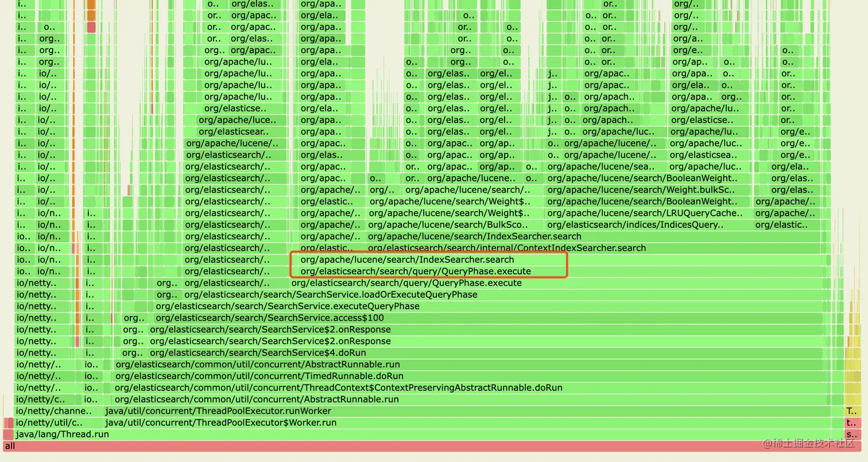Screen dimensions: 868x462
Task: Click the java/lang/Thread.run frame
Action: point(429,434)
